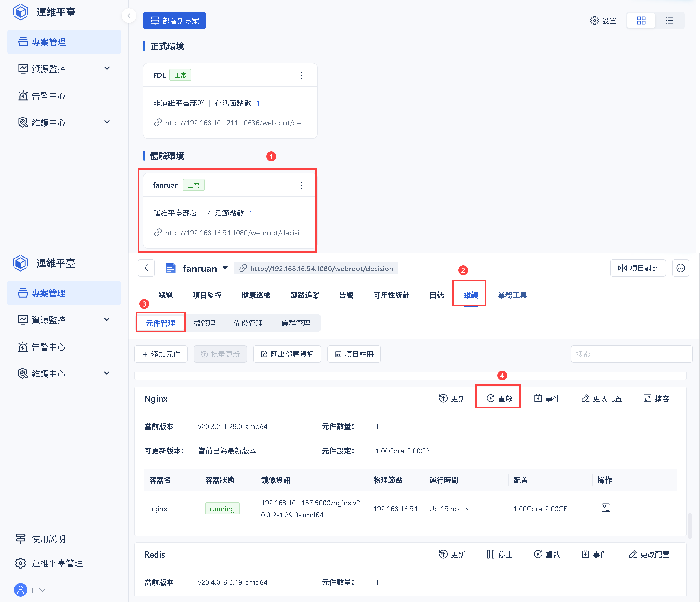The width and height of the screenshot is (700, 602).
Task: Open nginx container terminal icon
Action: tap(606, 508)
